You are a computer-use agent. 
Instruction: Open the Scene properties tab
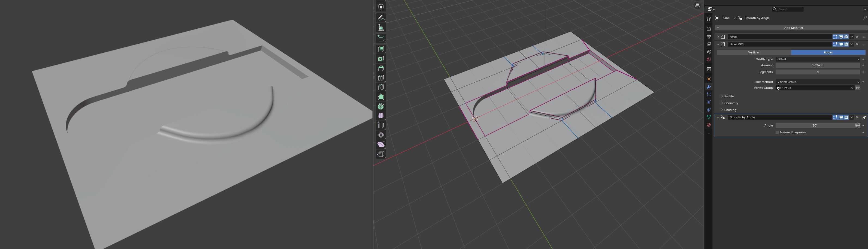(x=709, y=52)
